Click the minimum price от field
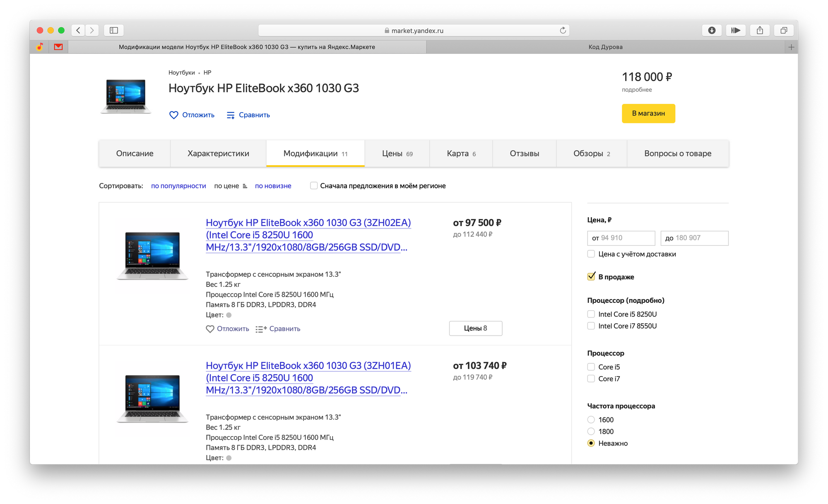The image size is (828, 504). [x=621, y=238]
